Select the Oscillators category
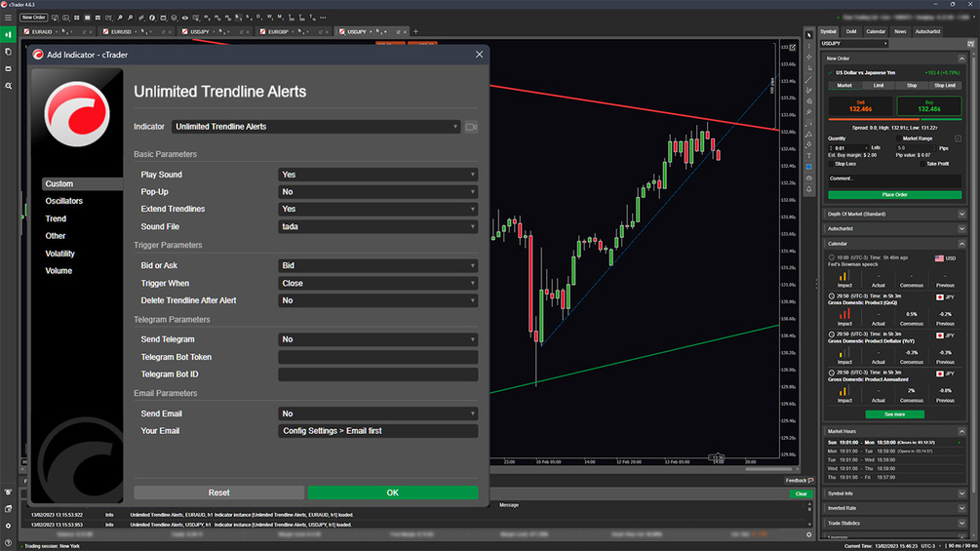 point(63,201)
